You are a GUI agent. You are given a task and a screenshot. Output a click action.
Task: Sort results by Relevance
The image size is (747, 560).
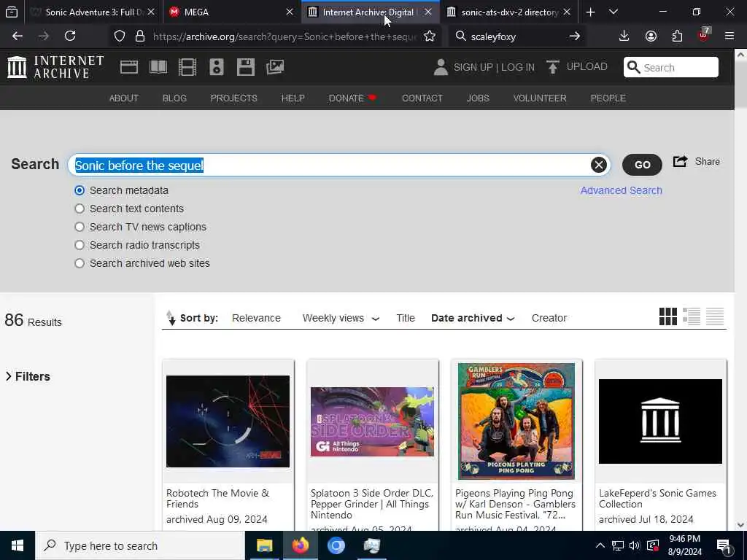pyautogui.click(x=256, y=318)
